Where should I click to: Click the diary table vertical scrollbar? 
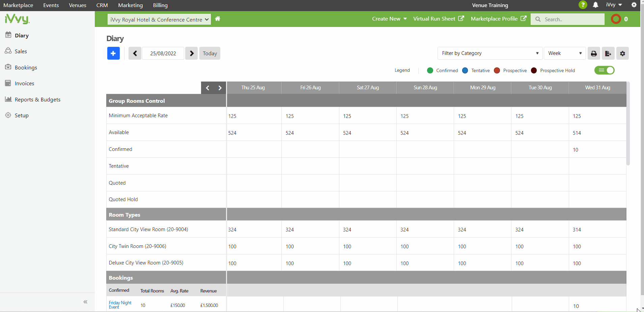(x=628, y=124)
